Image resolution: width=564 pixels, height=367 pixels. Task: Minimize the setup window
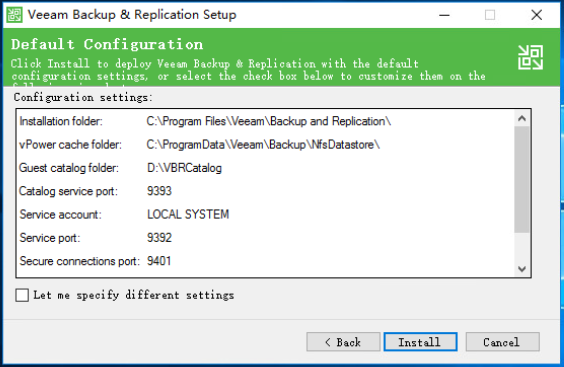point(445,15)
